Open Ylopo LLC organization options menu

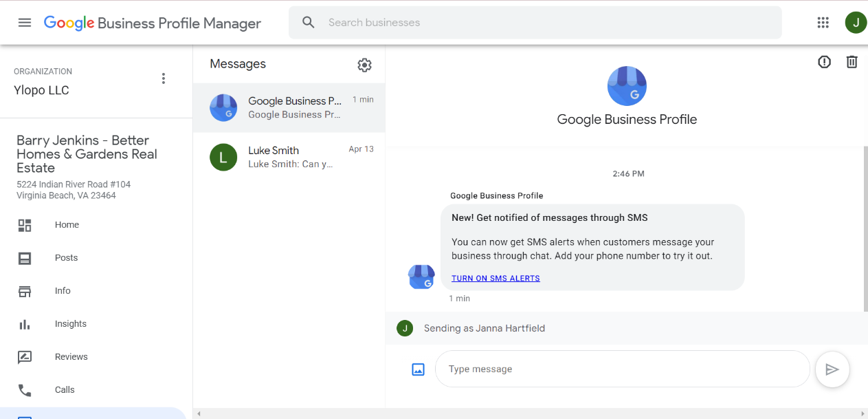pyautogui.click(x=163, y=78)
